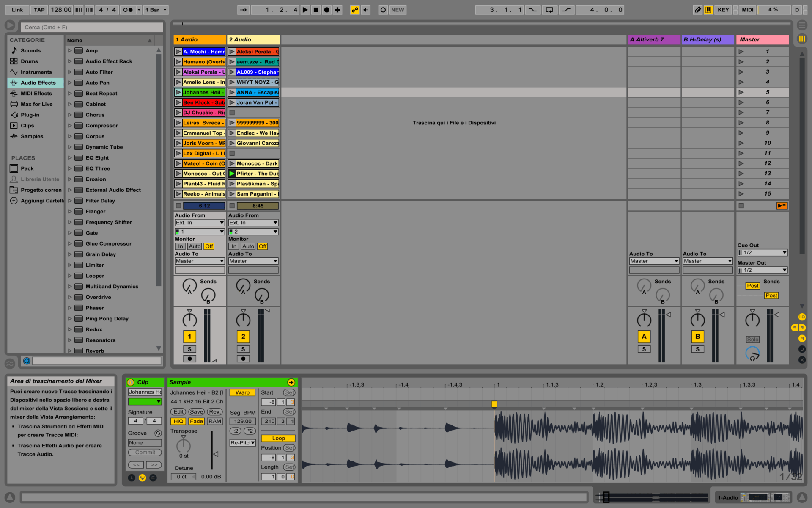Click the Link button
The image size is (812, 508).
click(x=17, y=10)
